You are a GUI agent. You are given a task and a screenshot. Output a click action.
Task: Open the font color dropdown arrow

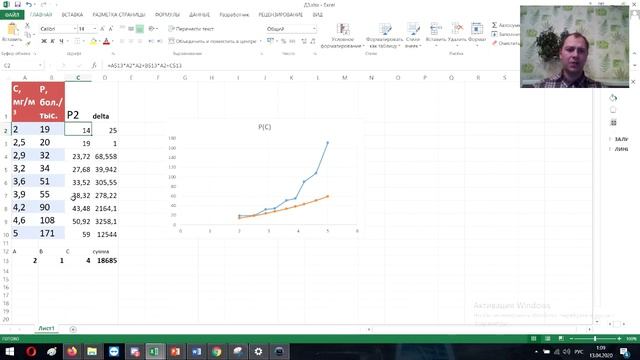click(x=112, y=41)
